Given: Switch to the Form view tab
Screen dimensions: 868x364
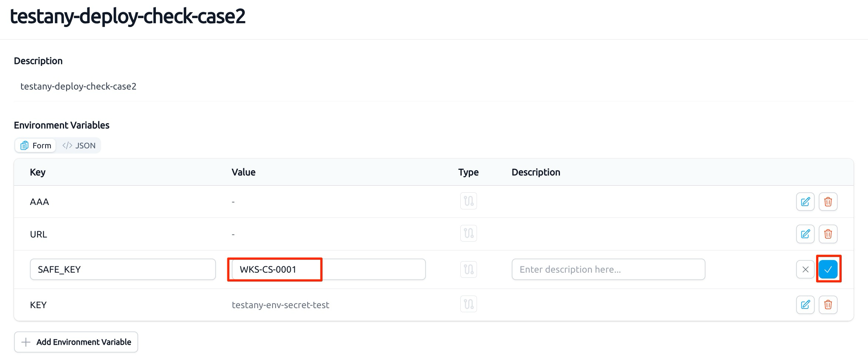Looking at the screenshot, I should [36, 145].
